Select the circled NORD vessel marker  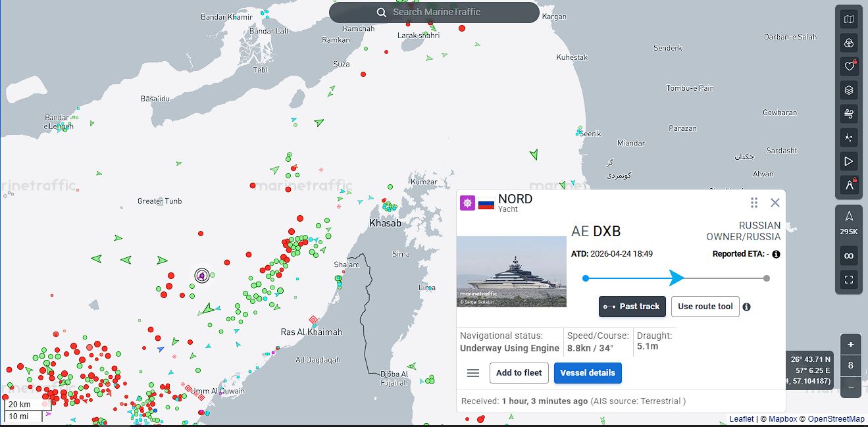pos(201,276)
